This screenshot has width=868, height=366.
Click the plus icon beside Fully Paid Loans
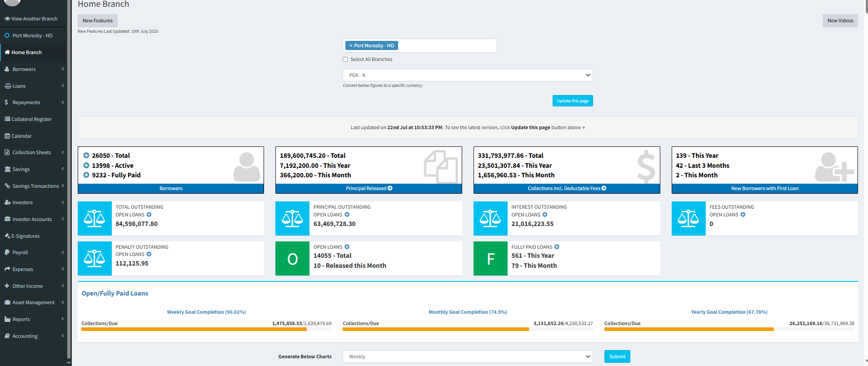[557, 247]
